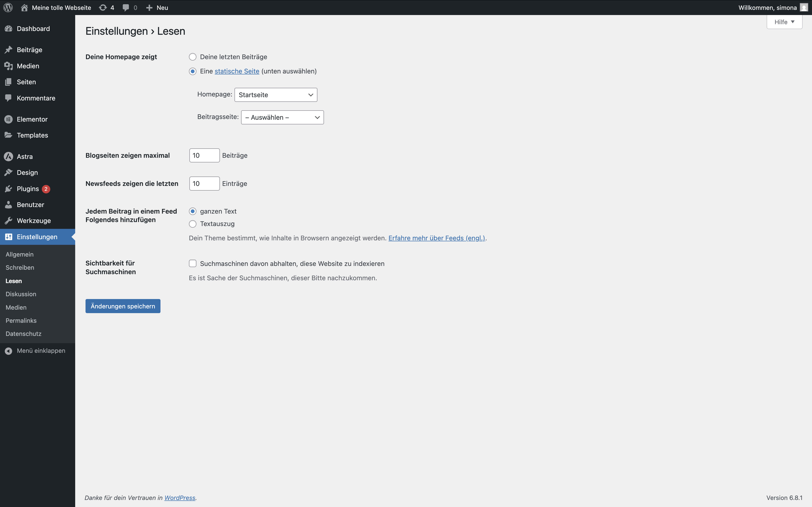Click the user avatar next to simona
The height and width of the screenshot is (507, 812).
point(804,7)
